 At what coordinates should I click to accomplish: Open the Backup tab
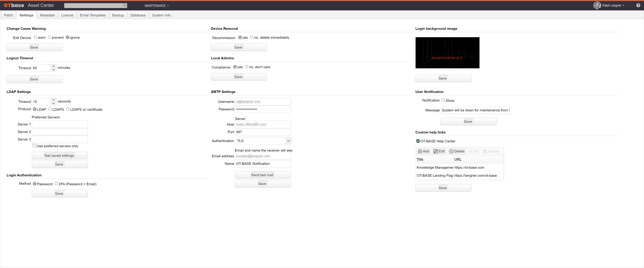tap(118, 15)
